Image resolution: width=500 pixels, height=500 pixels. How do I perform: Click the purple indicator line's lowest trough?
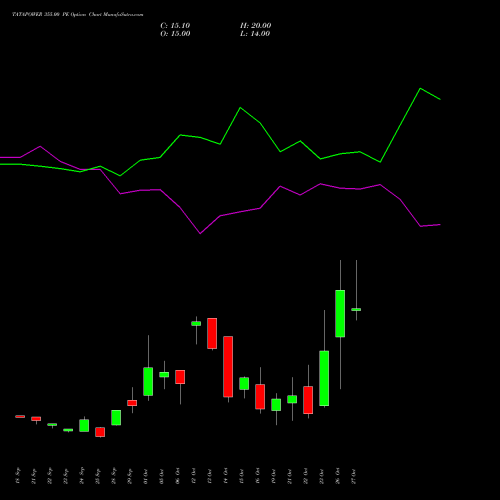click(x=200, y=233)
